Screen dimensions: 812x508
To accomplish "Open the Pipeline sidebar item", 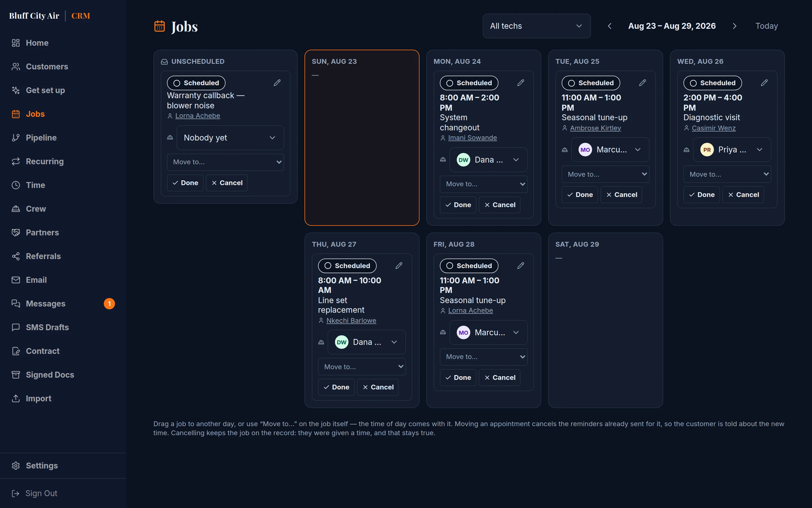I will coord(63,138).
